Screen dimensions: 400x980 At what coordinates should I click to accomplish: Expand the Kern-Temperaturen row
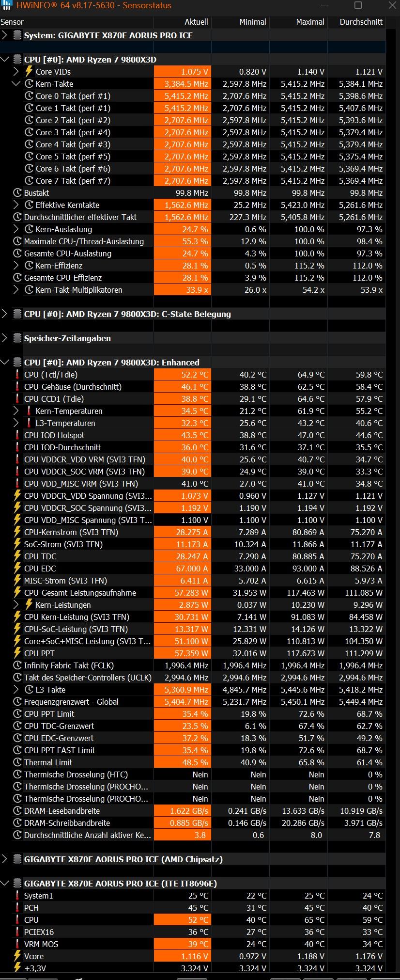[x=16, y=411]
